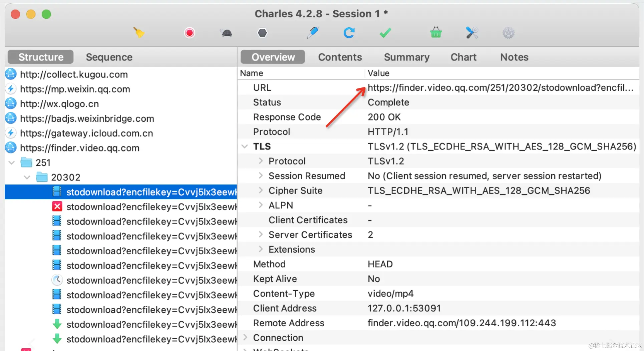Click the Compose pen icon
644x351 pixels.
coord(313,33)
